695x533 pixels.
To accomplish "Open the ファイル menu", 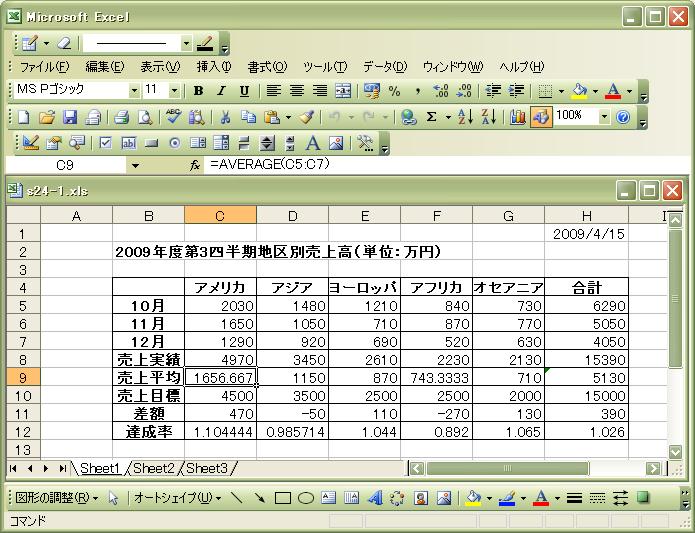I will pyautogui.click(x=44, y=67).
